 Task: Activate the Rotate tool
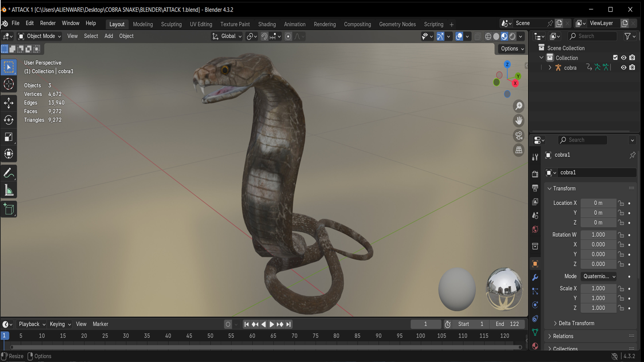tap(9, 120)
